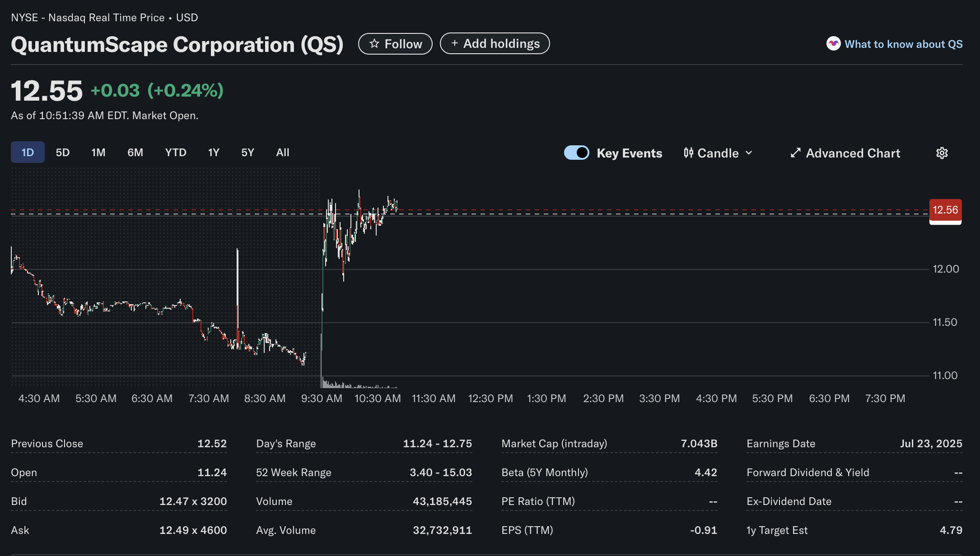Click the 'NYSE - Nasdaq Real Time Price' text

(x=88, y=18)
